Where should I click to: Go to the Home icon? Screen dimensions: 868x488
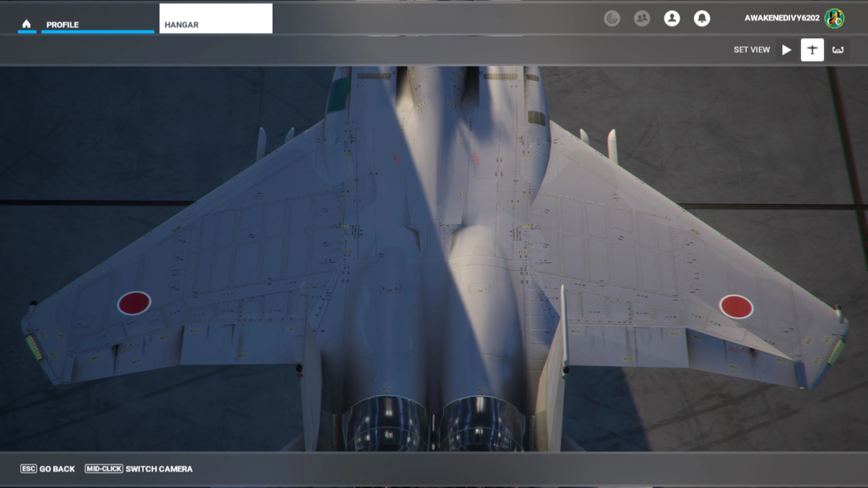[x=27, y=24]
